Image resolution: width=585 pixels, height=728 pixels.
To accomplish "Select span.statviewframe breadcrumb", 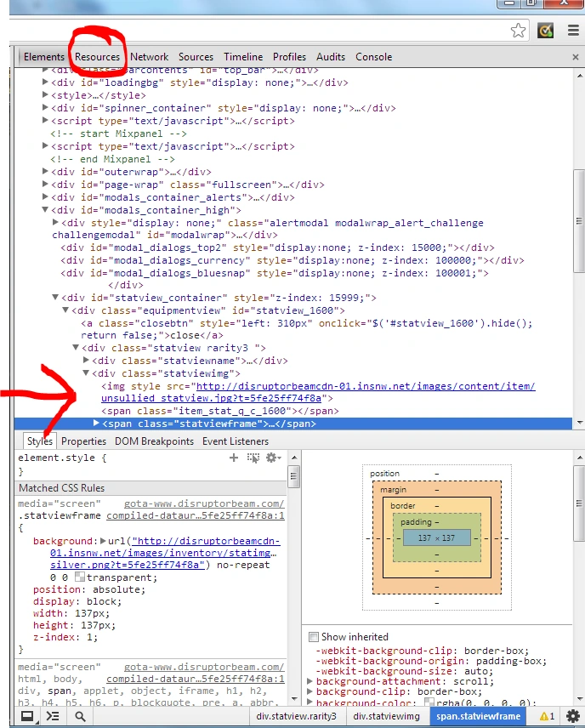I will coord(478,716).
